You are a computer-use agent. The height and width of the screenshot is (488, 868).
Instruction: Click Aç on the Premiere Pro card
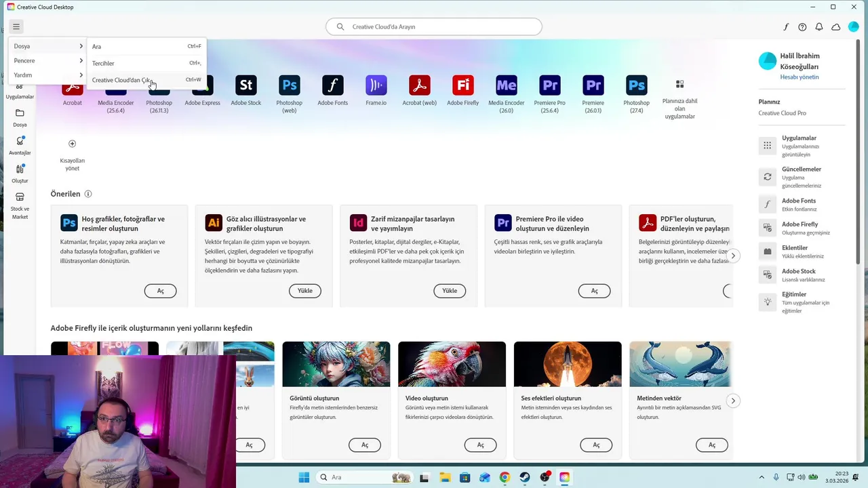(594, 291)
